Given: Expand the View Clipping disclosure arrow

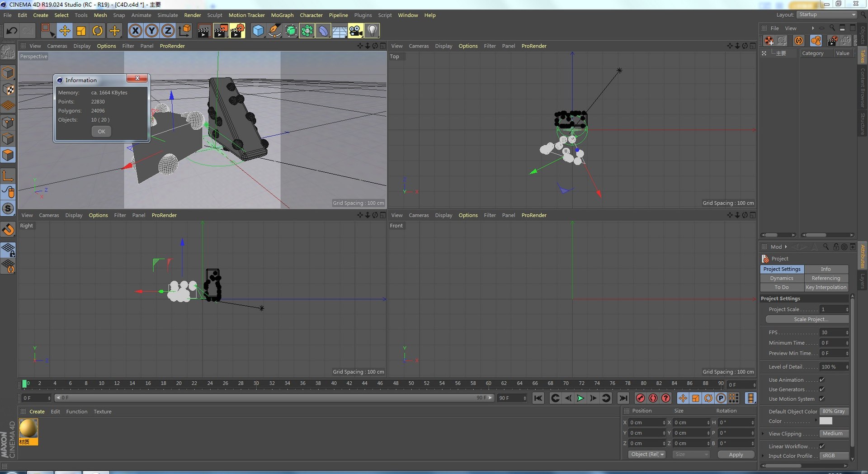Looking at the screenshot, I should coord(764,434).
